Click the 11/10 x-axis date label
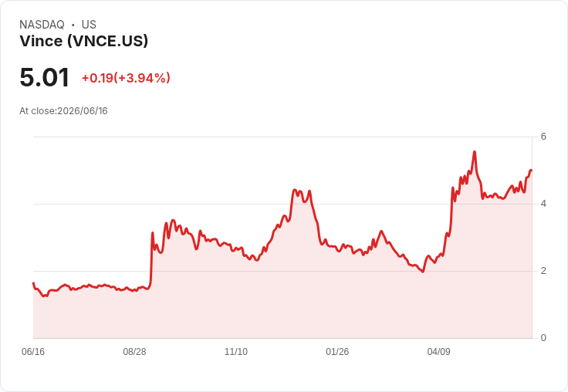 pyautogui.click(x=236, y=351)
